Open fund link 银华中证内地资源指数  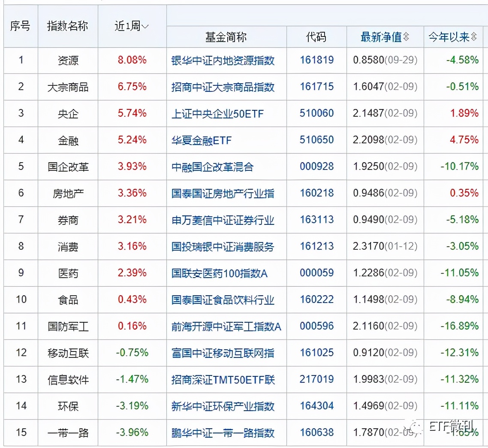coord(223,60)
